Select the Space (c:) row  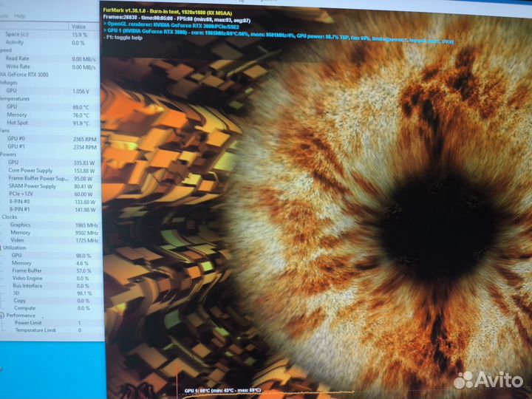click(x=50, y=34)
